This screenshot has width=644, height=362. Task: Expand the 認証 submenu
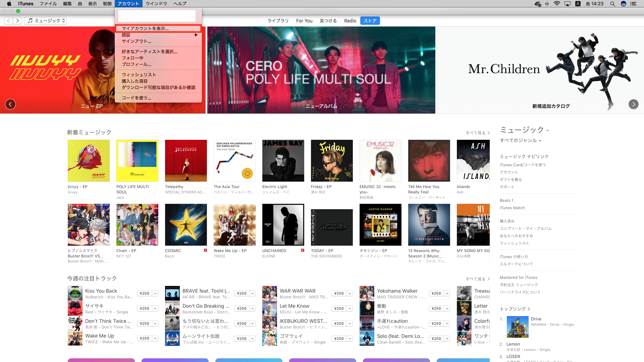(x=158, y=35)
